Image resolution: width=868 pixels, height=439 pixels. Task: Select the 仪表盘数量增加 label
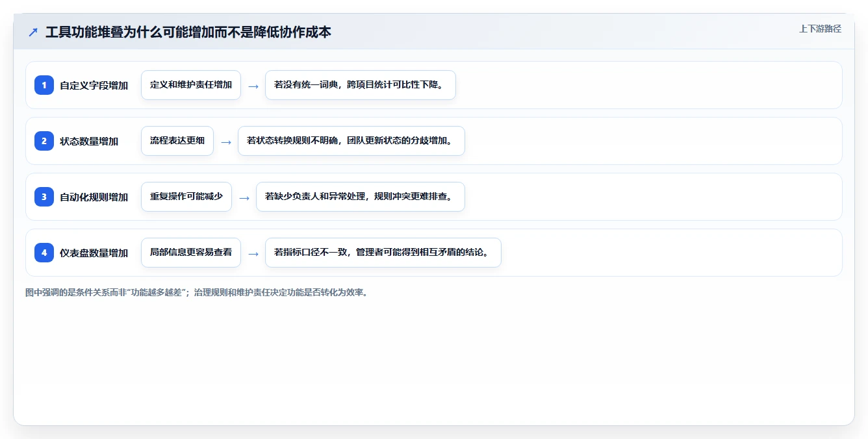pyautogui.click(x=94, y=253)
